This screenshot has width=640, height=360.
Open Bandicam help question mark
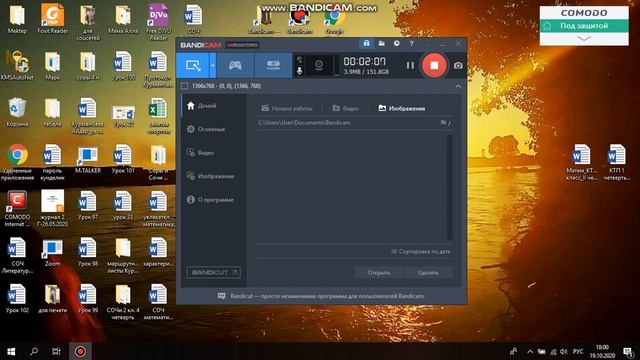click(411, 43)
